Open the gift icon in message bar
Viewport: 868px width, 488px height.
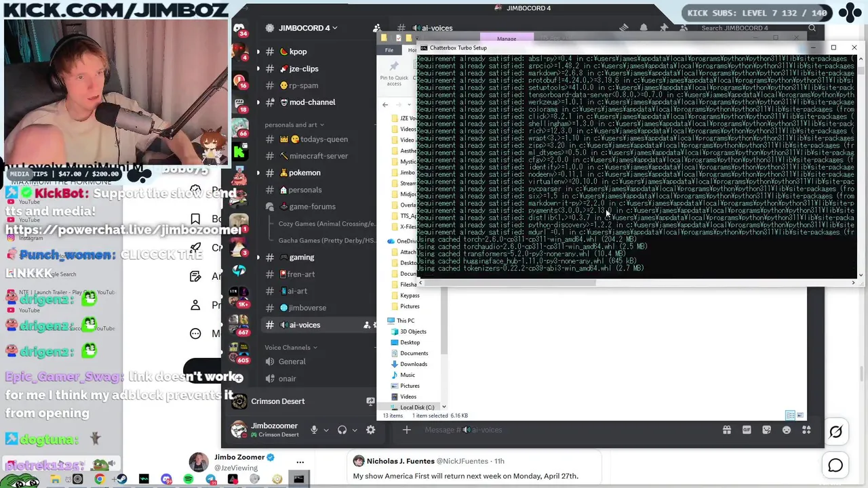point(727,430)
